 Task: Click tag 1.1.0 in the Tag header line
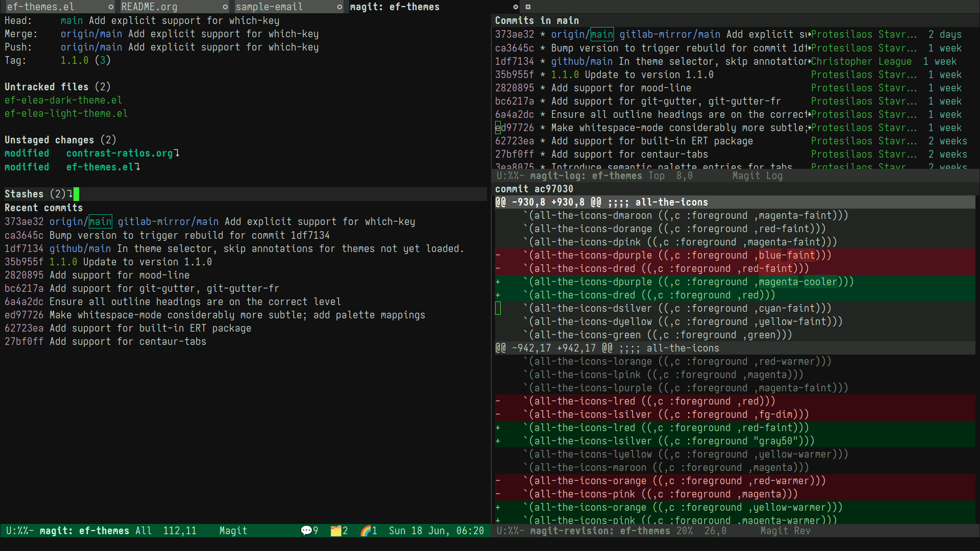click(x=75, y=60)
